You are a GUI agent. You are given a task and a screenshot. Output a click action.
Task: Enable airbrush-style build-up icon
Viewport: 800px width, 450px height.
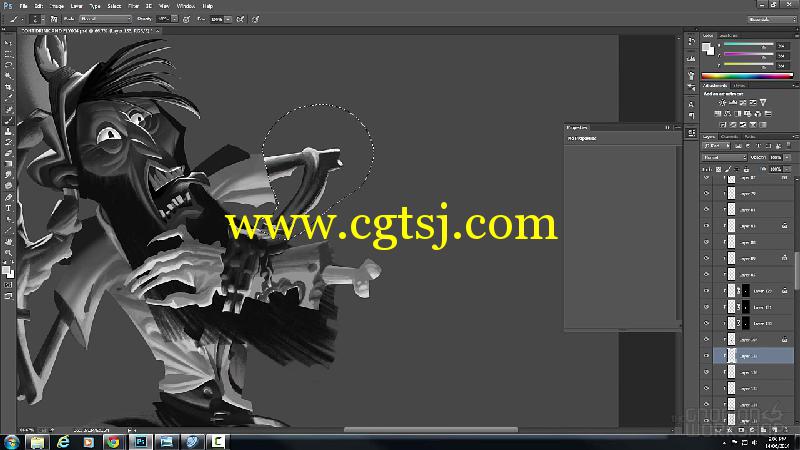pyautogui.click(x=240, y=19)
